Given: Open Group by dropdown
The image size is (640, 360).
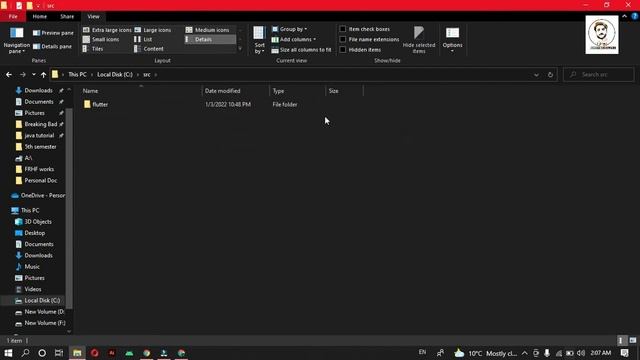Looking at the screenshot, I should coord(289,29).
